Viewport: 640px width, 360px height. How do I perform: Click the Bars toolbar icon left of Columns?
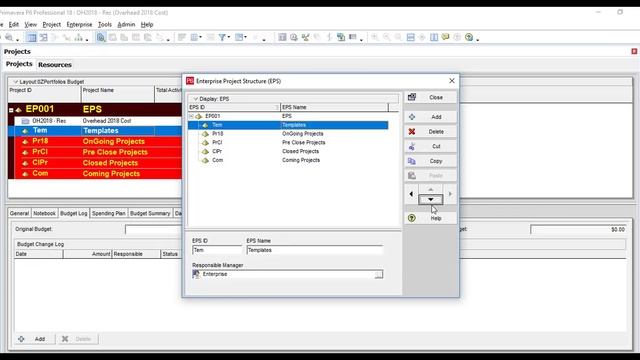[x=182, y=38]
